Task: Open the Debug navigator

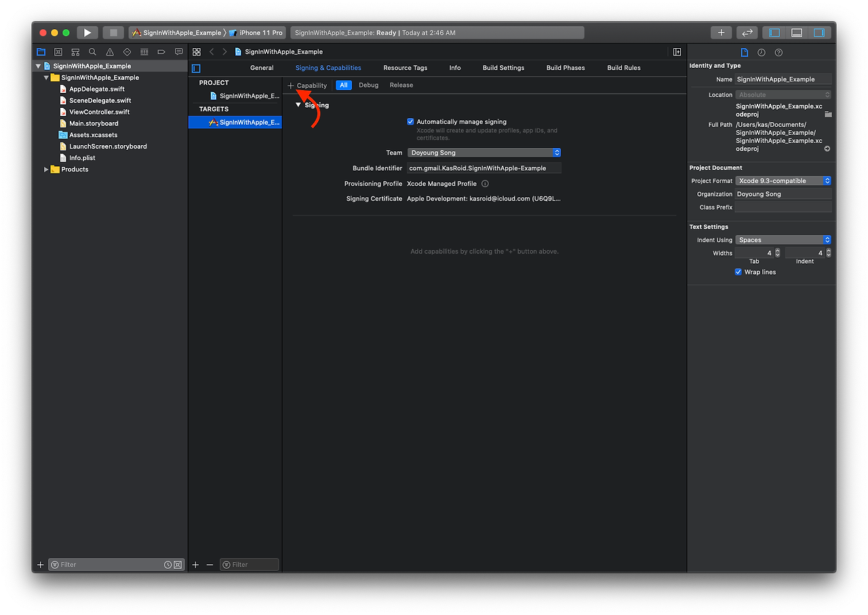Action: [x=144, y=52]
